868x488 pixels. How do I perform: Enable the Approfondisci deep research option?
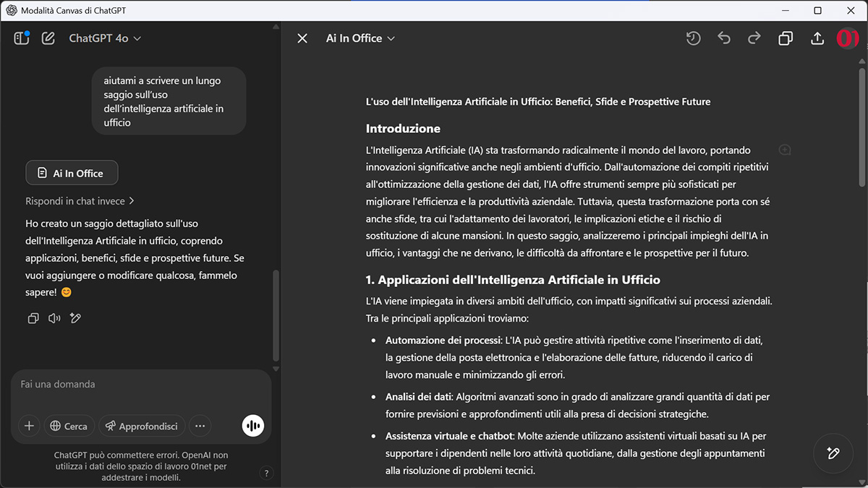[x=142, y=426]
